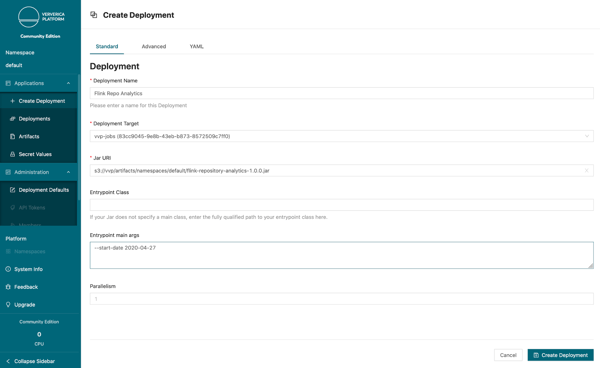The width and height of the screenshot is (600, 368).
Task: Collapse the Applications menu section
Action: pos(68,83)
